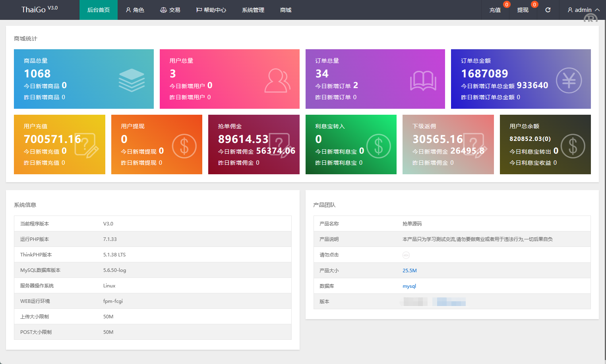Click the 25.5M product size link

pos(409,271)
